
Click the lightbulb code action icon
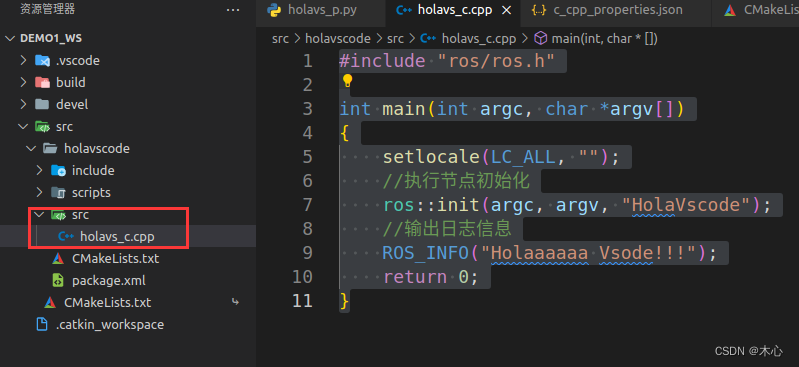coord(348,81)
